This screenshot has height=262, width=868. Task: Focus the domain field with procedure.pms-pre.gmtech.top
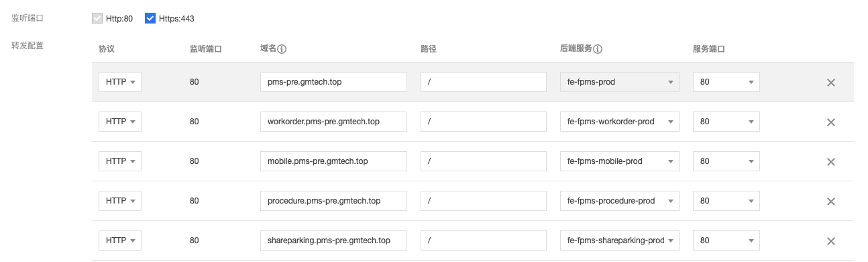(333, 201)
